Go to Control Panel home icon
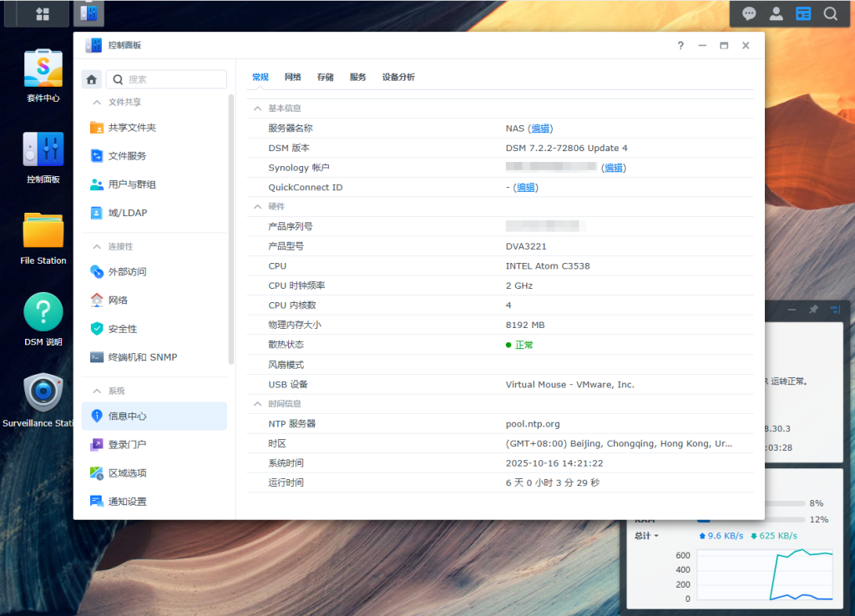This screenshot has width=855, height=616. click(x=92, y=79)
